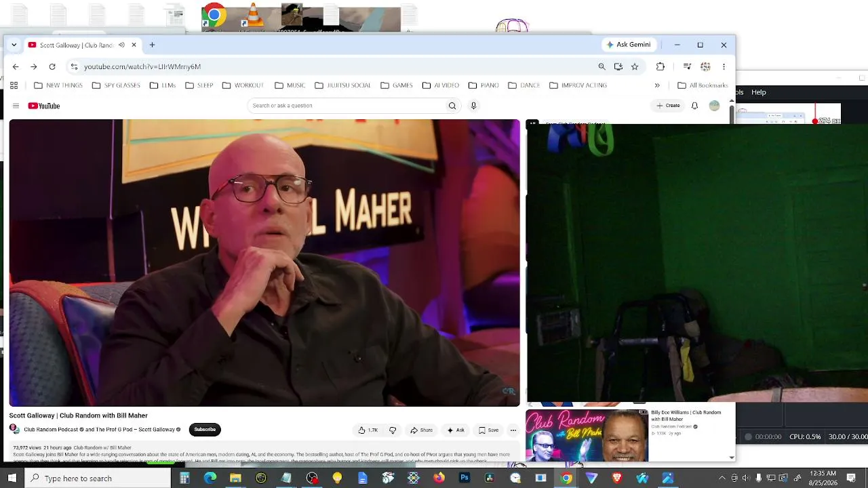Viewport: 868px width, 488px height.
Task: Show hidden bookmarks with the chevron
Action: coord(657,85)
